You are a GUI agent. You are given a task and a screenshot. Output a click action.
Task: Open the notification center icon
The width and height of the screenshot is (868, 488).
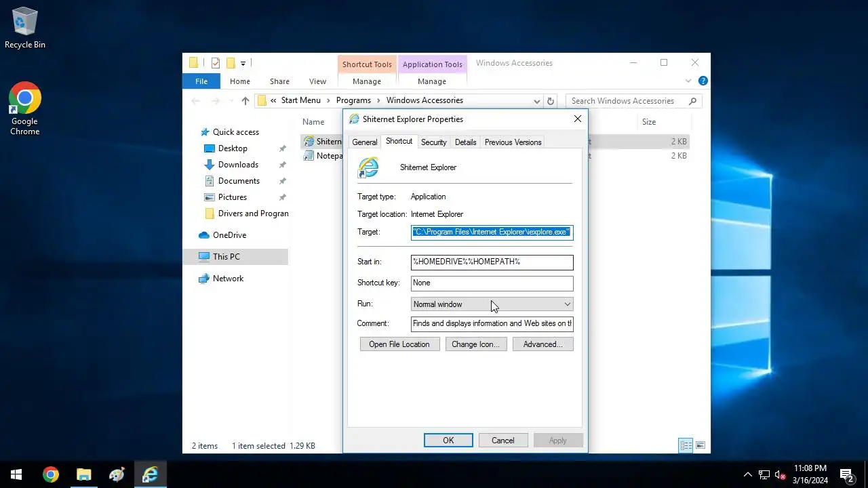tap(846, 474)
